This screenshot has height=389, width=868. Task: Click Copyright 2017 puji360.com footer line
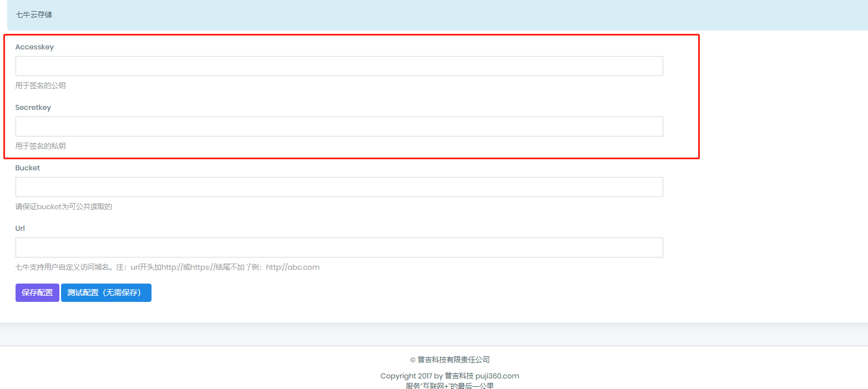(450, 376)
